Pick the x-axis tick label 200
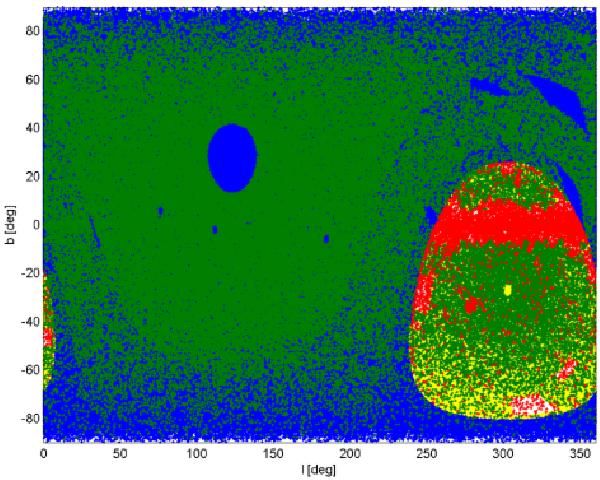This screenshot has width=600, height=480. coord(350,453)
